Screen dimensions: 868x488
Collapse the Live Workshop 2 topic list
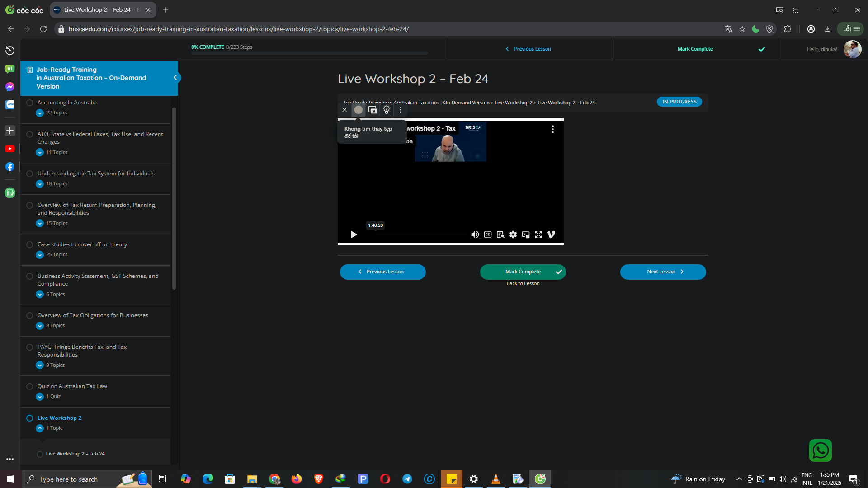40,428
